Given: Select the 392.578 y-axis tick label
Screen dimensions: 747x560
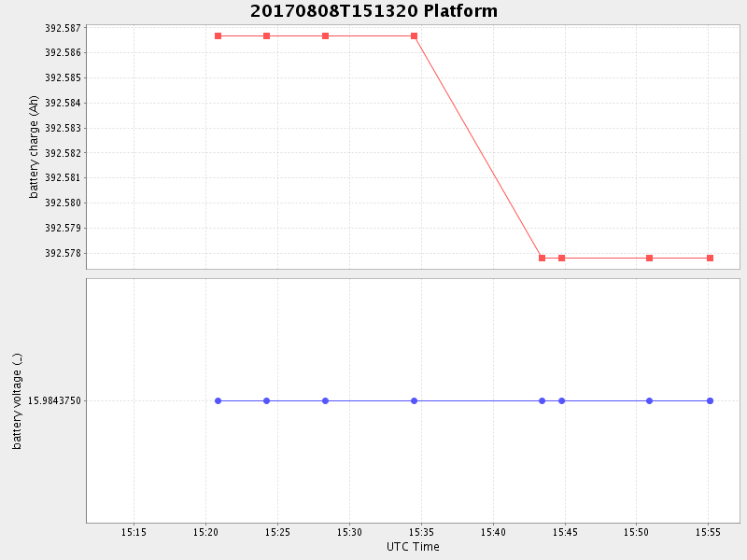Looking at the screenshot, I should (63, 253).
